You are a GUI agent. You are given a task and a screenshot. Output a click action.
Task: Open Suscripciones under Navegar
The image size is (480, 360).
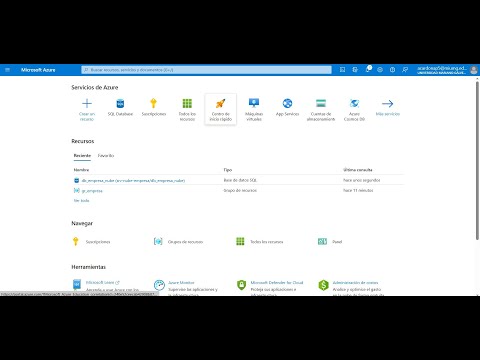[98, 242]
